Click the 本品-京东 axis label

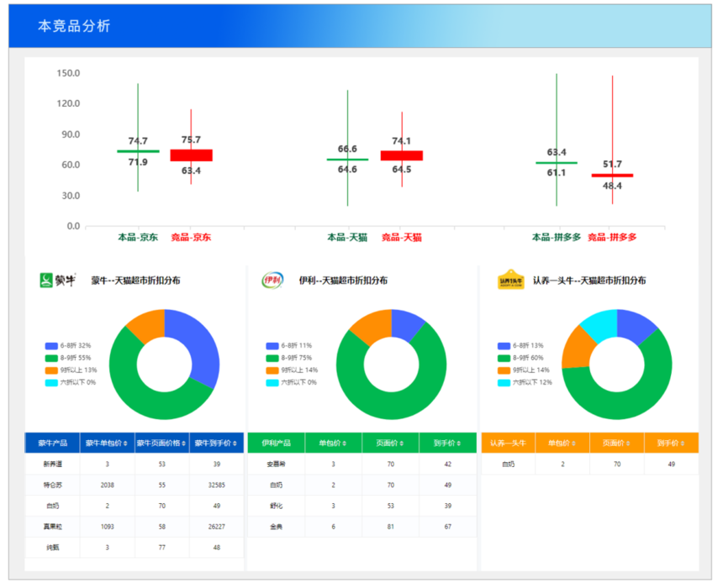(138, 237)
